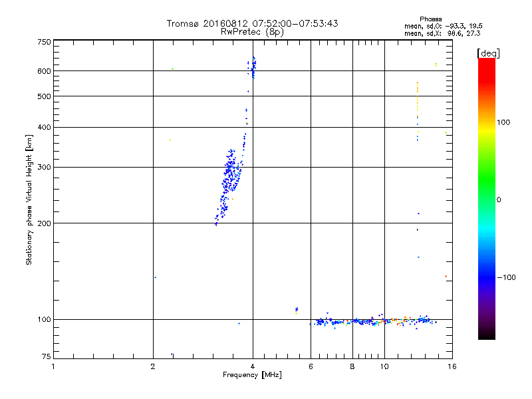
Task: Click the y-axis '600' tick label
Action: [x=44, y=71]
